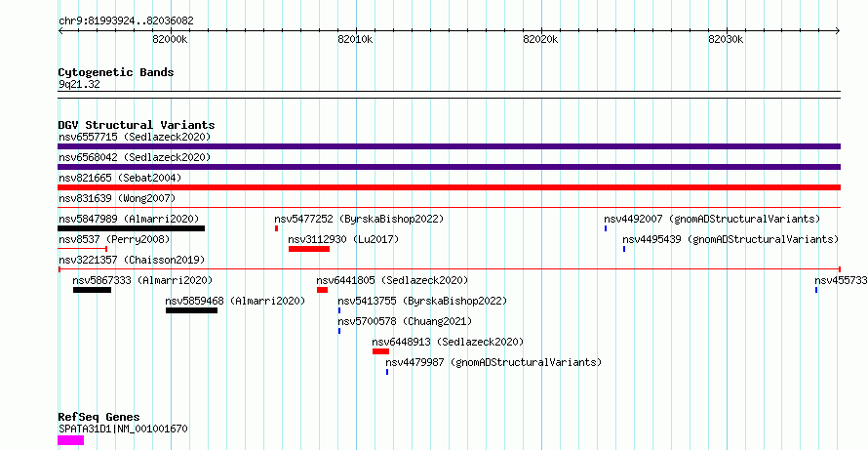Click nsv831639 (Wong2007) label
The height and width of the screenshot is (450, 868).
click(x=117, y=198)
